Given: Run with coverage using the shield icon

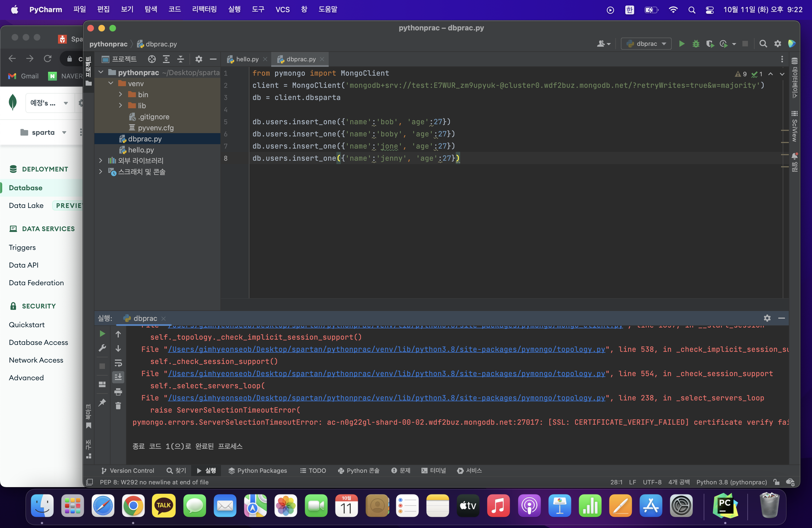Looking at the screenshot, I should click(x=710, y=44).
